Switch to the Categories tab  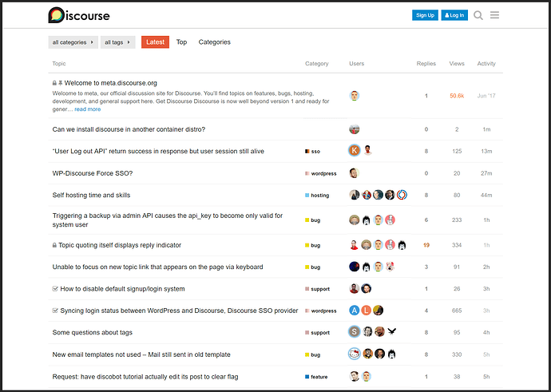point(214,42)
